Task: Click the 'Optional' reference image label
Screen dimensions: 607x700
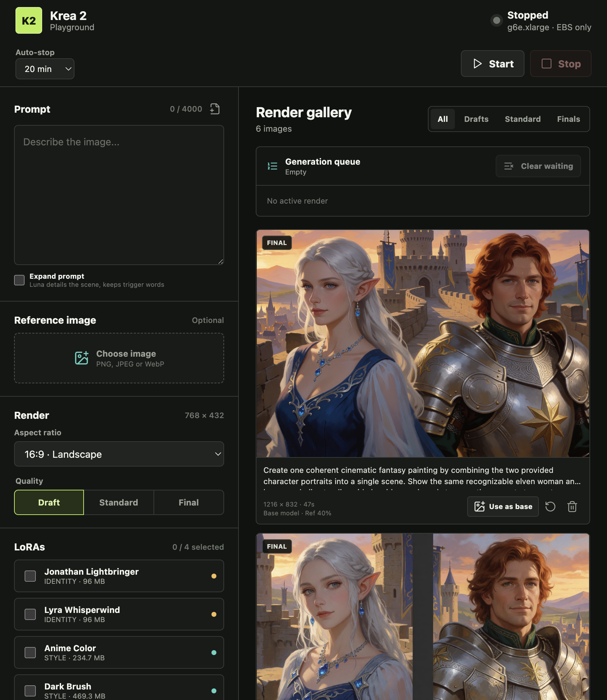Action: (x=208, y=320)
